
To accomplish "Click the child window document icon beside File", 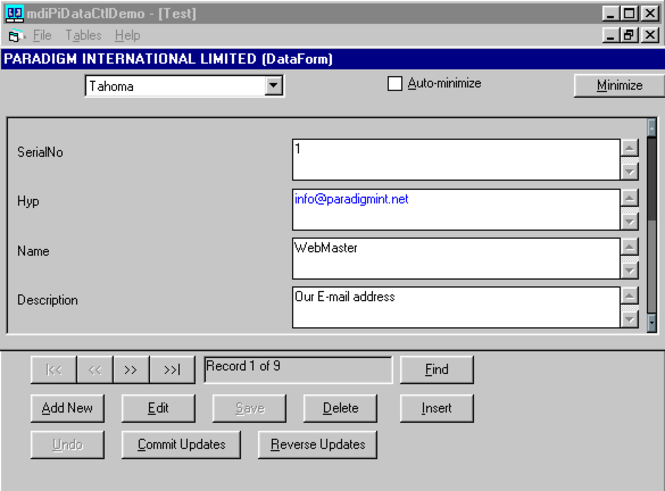I will point(15,36).
